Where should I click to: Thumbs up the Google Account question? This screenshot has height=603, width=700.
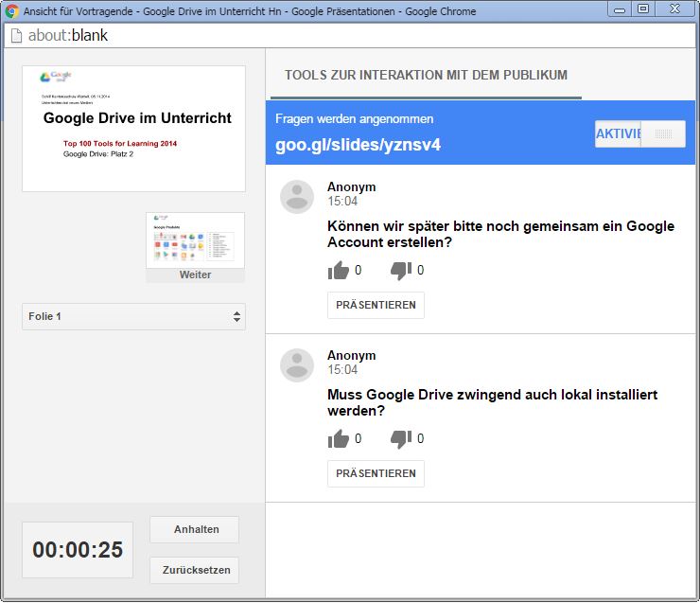(339, 270)
